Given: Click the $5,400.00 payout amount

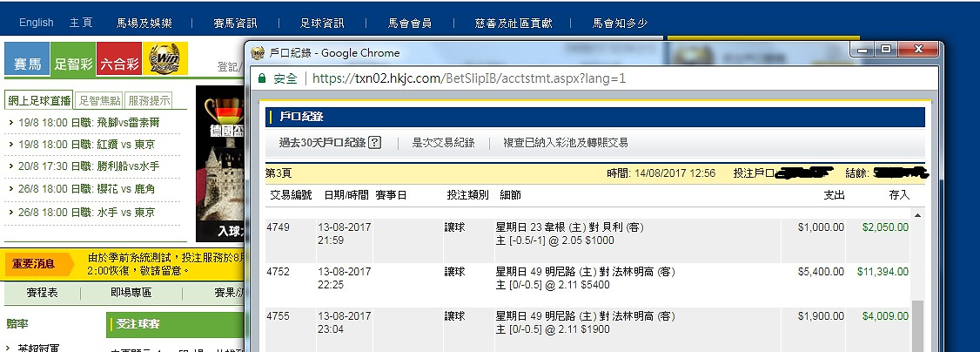Looking at the screenshot, I should coord(822,272).
